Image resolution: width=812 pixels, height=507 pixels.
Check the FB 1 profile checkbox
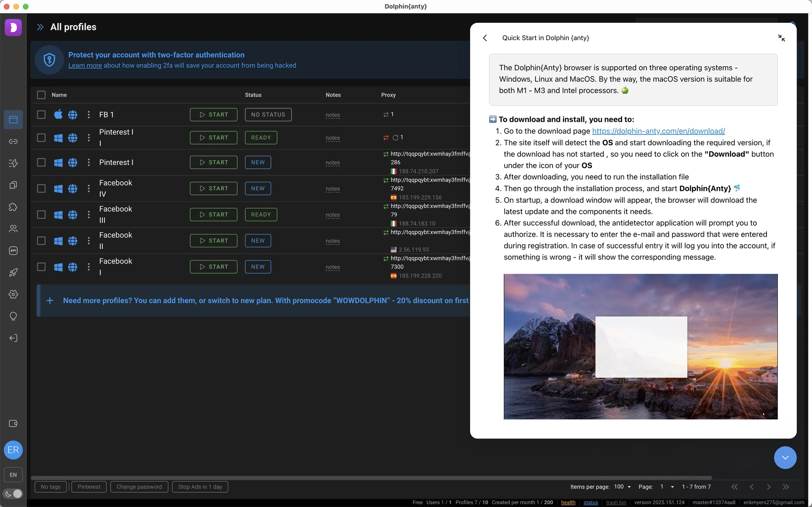click(41, 114)
